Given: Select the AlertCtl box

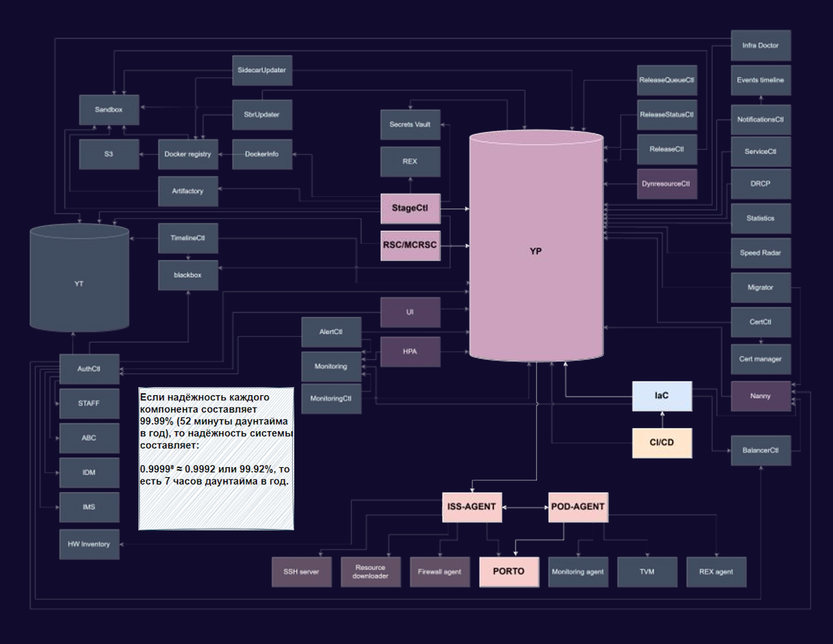Looking at the screenshot, I should point(331,332).
